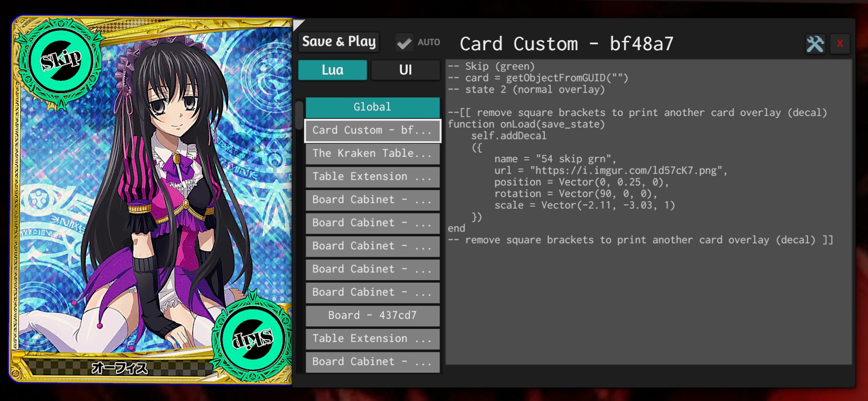This screenshot has width=868, height=401.
Task: Switch to the UI tab
Action: [405, 70]
